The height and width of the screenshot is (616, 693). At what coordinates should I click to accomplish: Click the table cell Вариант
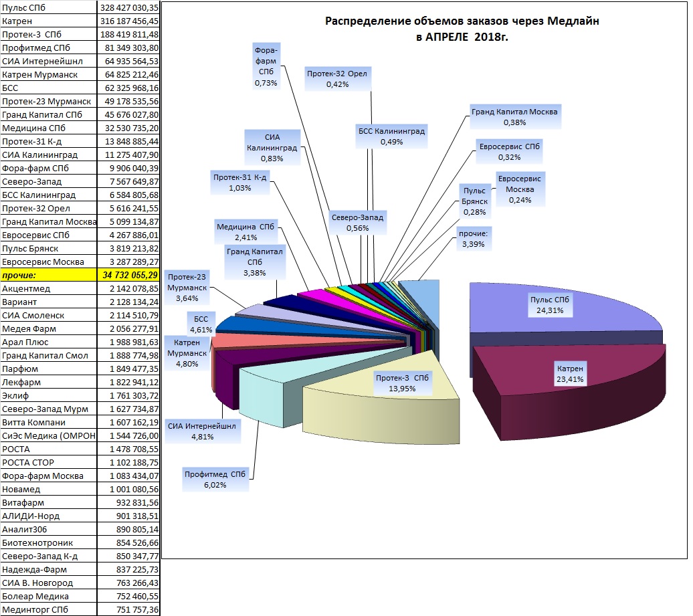(48, 302)
